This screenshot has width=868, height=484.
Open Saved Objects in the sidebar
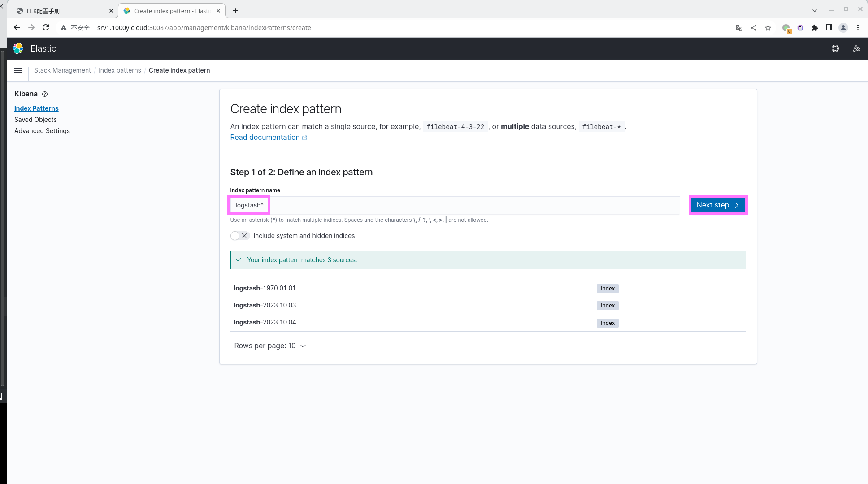35,120
